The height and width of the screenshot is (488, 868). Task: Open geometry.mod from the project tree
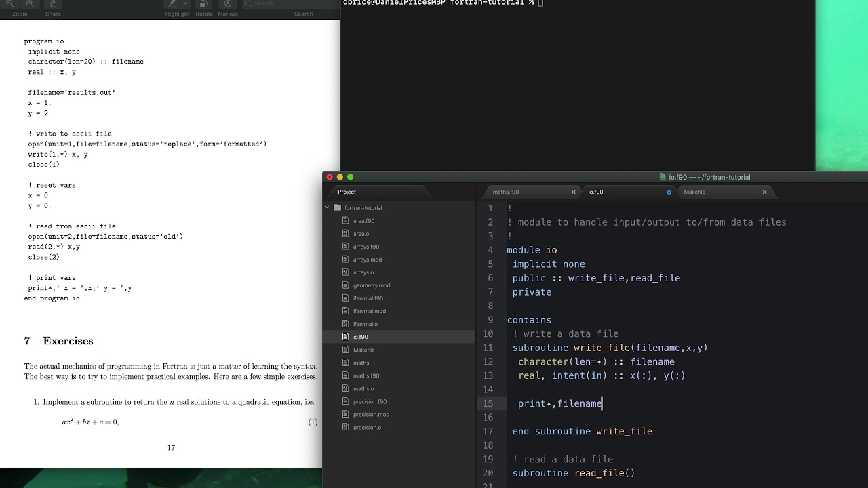(x=372, y=285)
